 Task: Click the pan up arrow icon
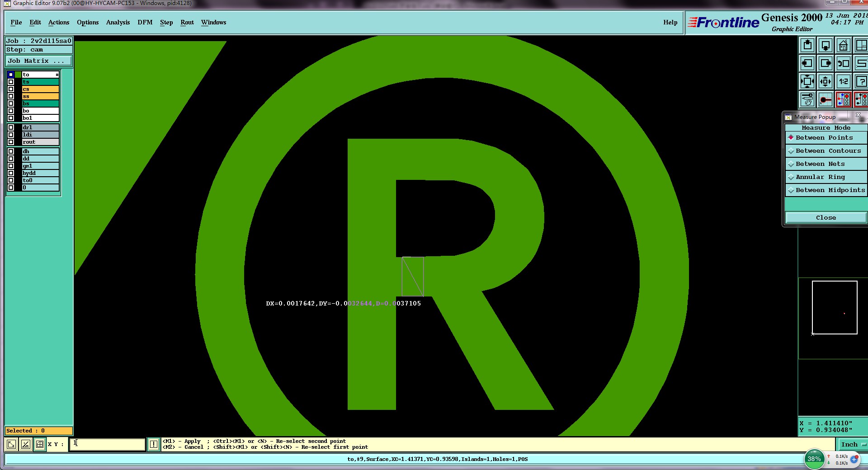[x=807, y=45]
